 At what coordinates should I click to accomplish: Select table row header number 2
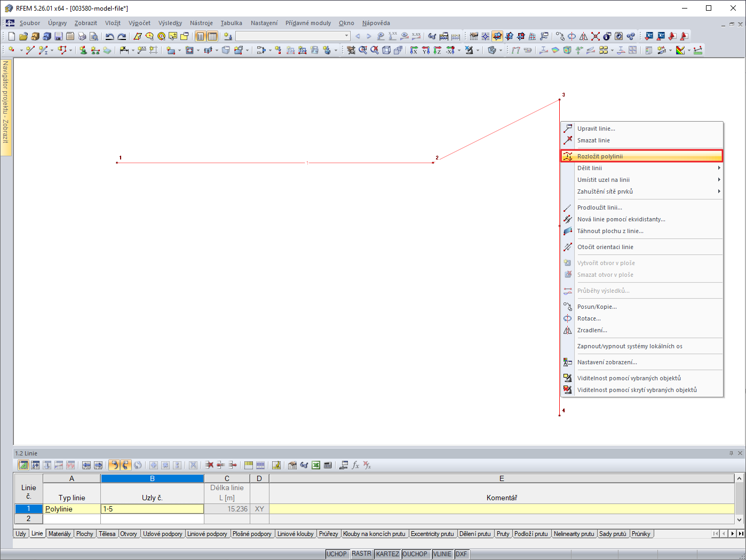[x=28, y=518]
